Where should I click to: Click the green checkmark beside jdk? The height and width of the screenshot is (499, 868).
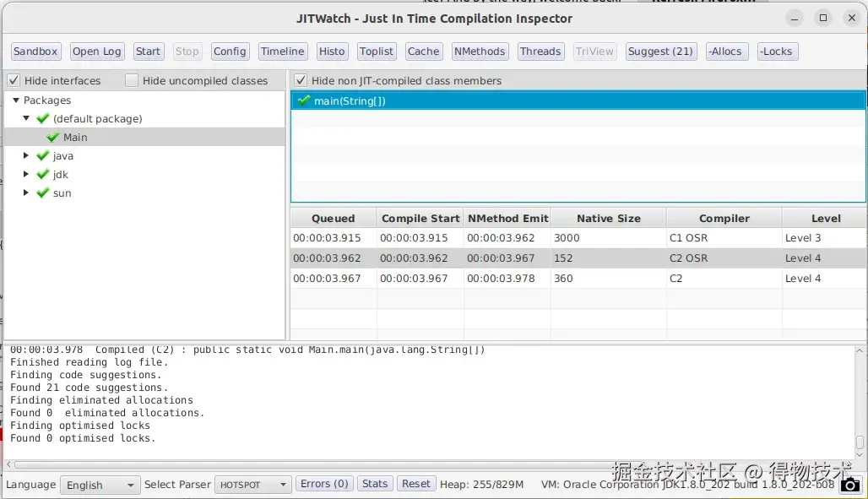tap(42, 174)
